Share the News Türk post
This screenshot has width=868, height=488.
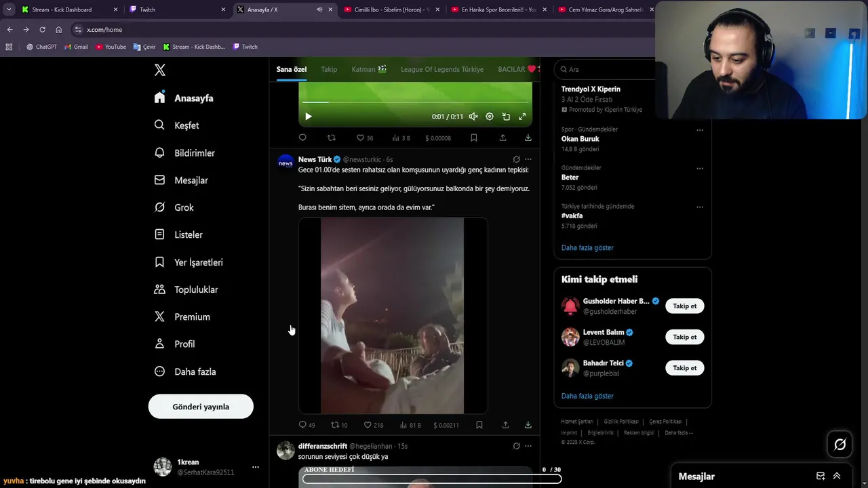(x=505, y=425)
